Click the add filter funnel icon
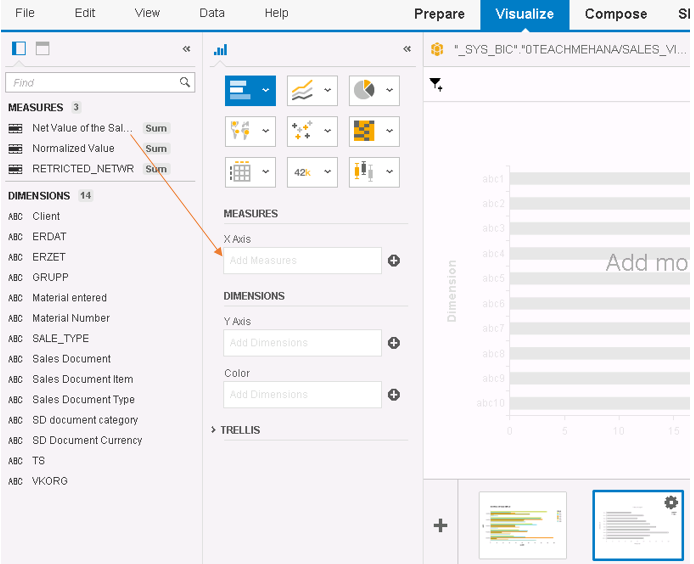694x564 pixels. point(436,84)
